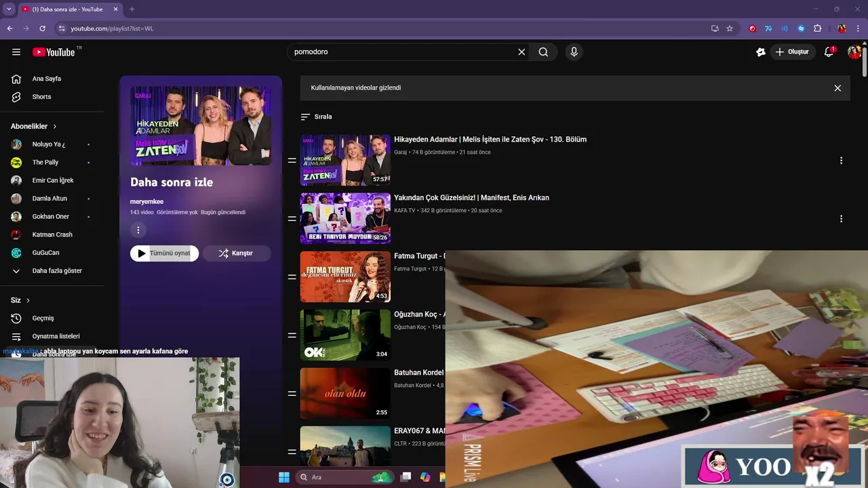
Task: Open Oğuzhan Koç video thumbnail
Action: [x=345, y=335]
